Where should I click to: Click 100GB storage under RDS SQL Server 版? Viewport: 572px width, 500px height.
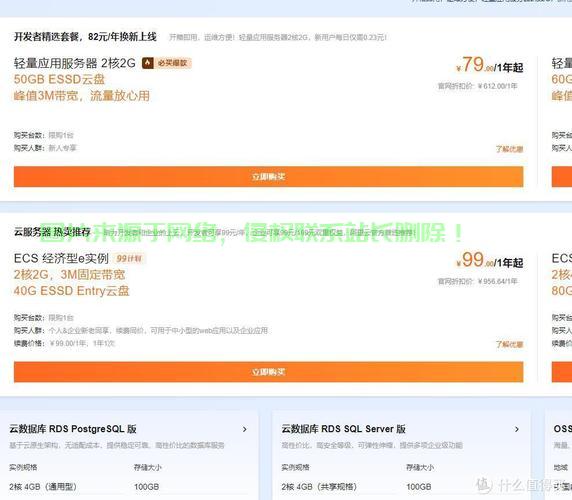419,487
